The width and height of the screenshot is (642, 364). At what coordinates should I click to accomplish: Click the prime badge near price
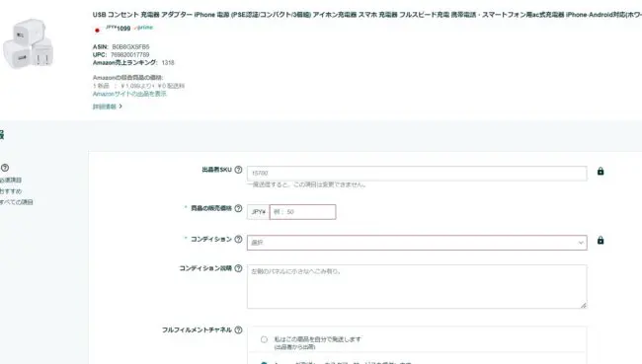(x=143, y=28)
